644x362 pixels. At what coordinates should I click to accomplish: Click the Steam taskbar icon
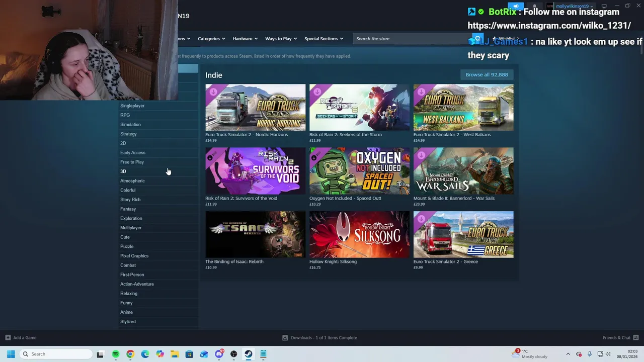[x=249, y=354]
